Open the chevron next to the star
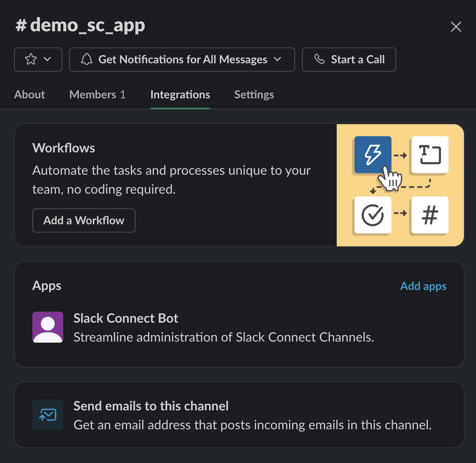Viewport: 476px width, 463px height. (47, 59)
